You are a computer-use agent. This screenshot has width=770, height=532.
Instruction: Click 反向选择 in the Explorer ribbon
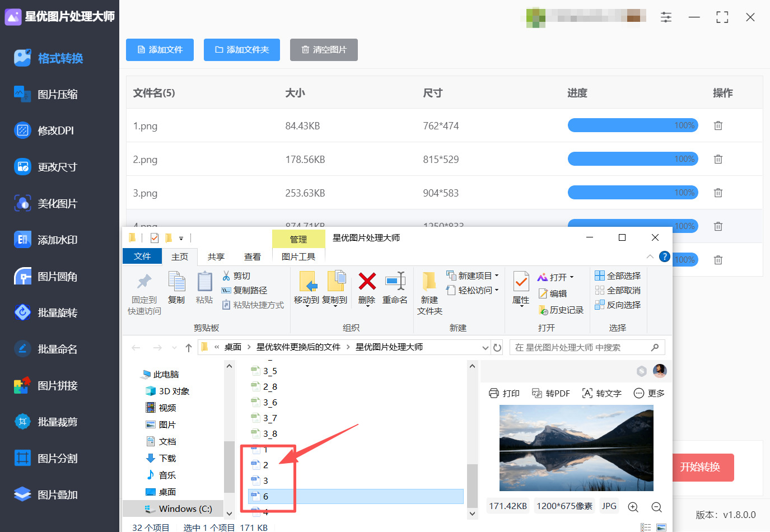tap(618, 305)
